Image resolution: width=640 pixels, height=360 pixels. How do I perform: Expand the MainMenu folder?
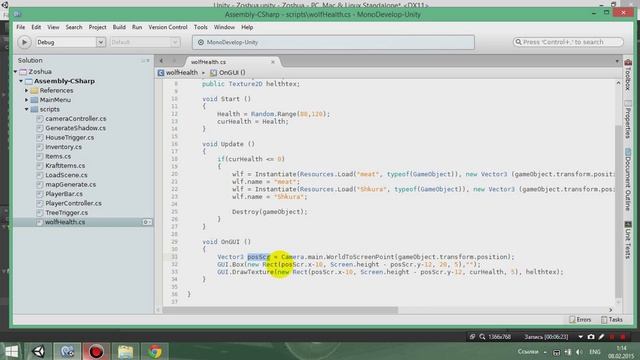pos(27,100)
